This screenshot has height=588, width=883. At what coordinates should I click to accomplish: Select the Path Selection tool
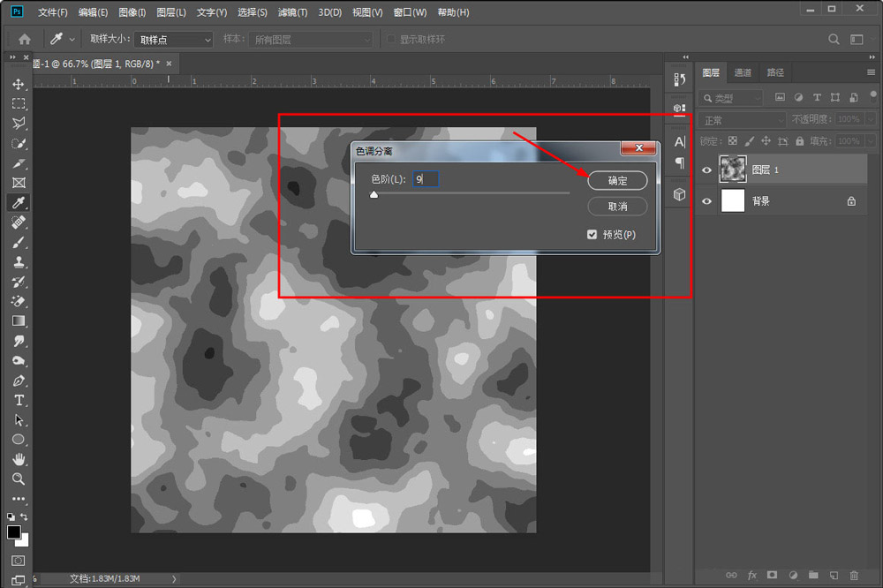19,420
